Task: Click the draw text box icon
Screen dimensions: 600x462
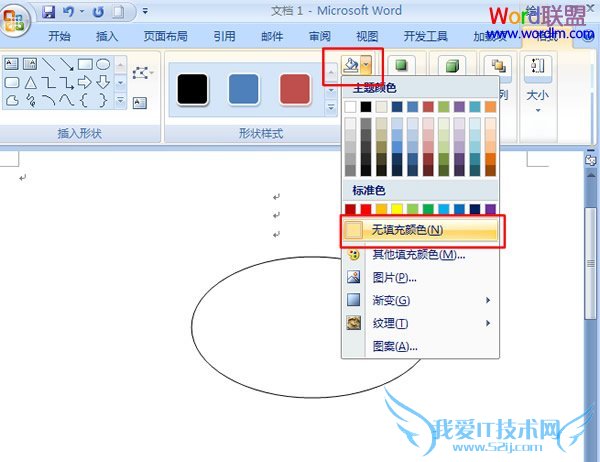Action: pos(140,103)
